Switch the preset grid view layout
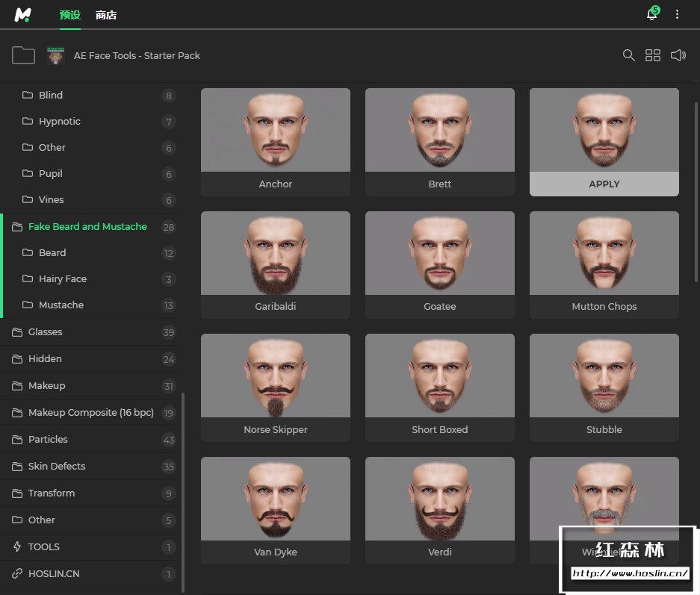Image resolution: width=700 pixels, height=595 pixels. [x=653, y=55]
